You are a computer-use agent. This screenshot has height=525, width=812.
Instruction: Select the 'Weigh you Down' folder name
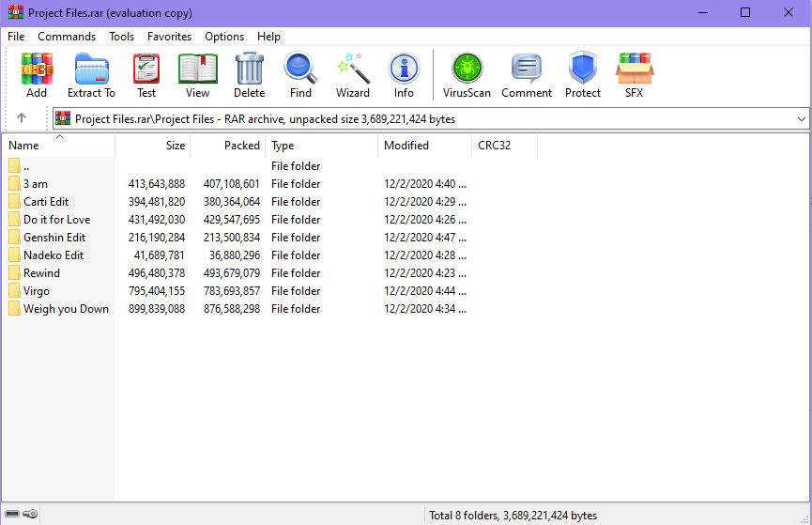tap(66, 309)
